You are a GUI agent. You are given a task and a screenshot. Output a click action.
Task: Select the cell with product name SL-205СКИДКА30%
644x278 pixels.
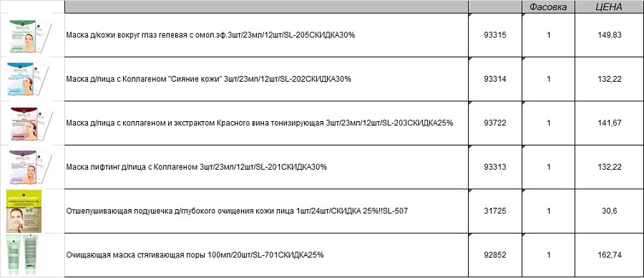point(266,35)
